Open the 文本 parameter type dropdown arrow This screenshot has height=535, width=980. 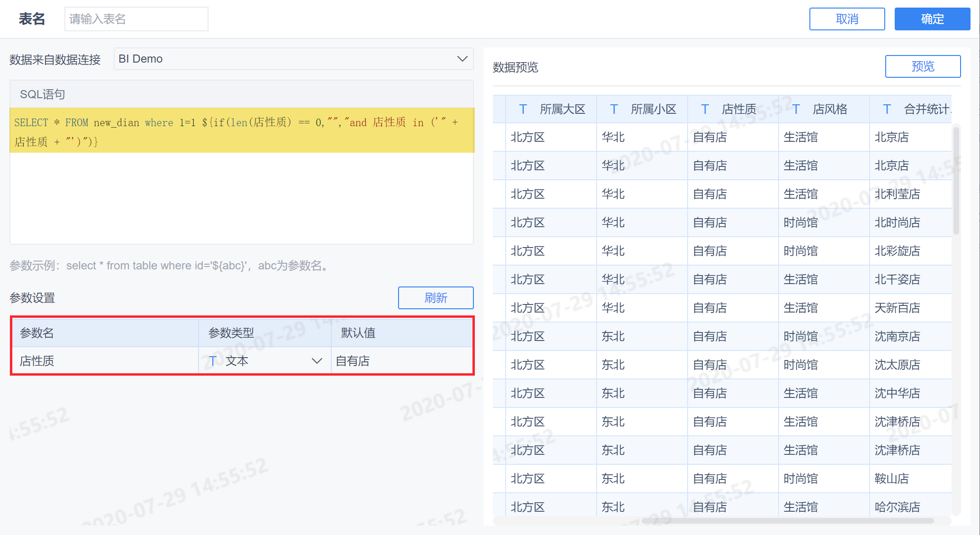click(x=317, y=361)
